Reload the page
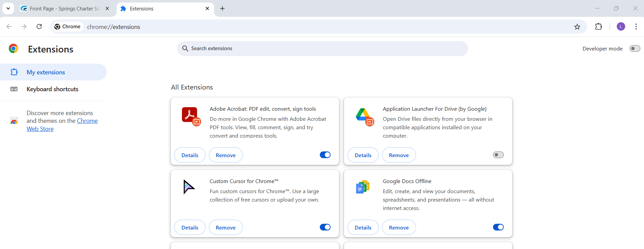This screenshot has height=249, width=644. [x=39, y=27]
